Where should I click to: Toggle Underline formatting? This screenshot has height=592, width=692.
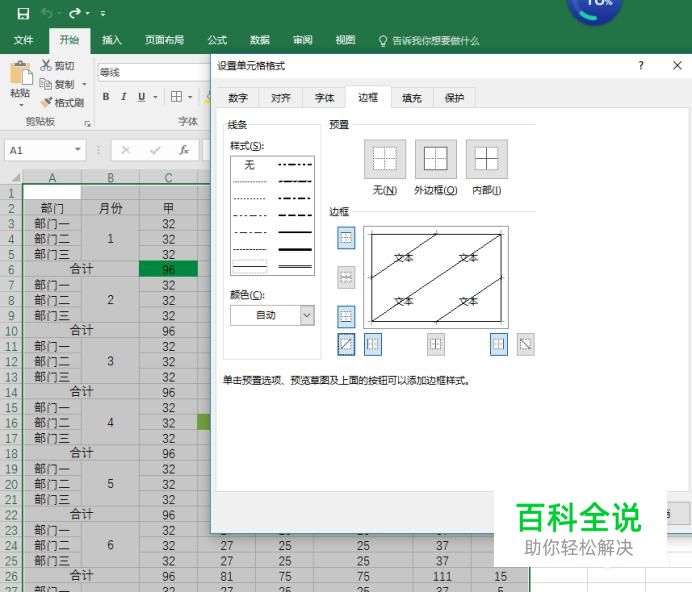pyautogui.click(x=141, y=97)
